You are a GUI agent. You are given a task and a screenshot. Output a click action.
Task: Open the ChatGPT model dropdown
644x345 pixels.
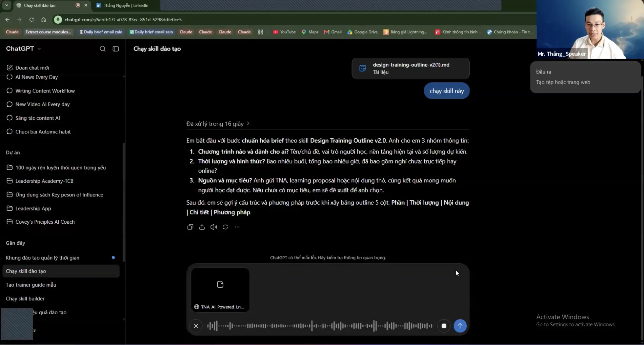[23, 48]
